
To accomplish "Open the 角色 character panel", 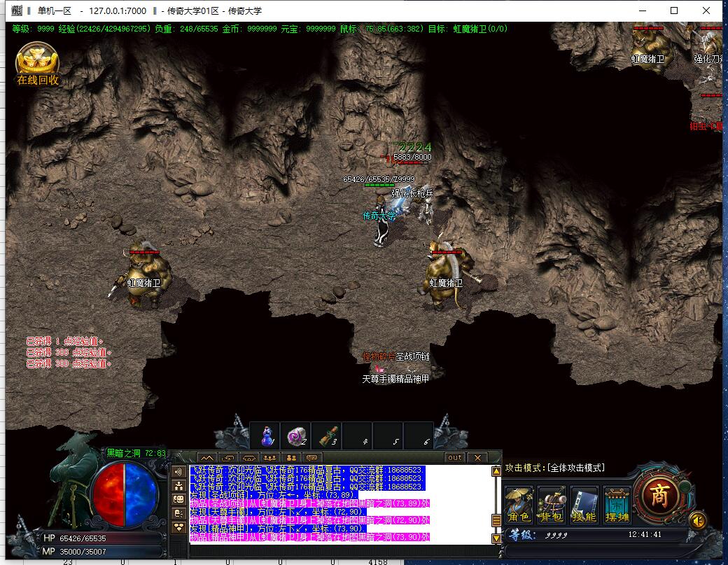I will coord(519,505).
